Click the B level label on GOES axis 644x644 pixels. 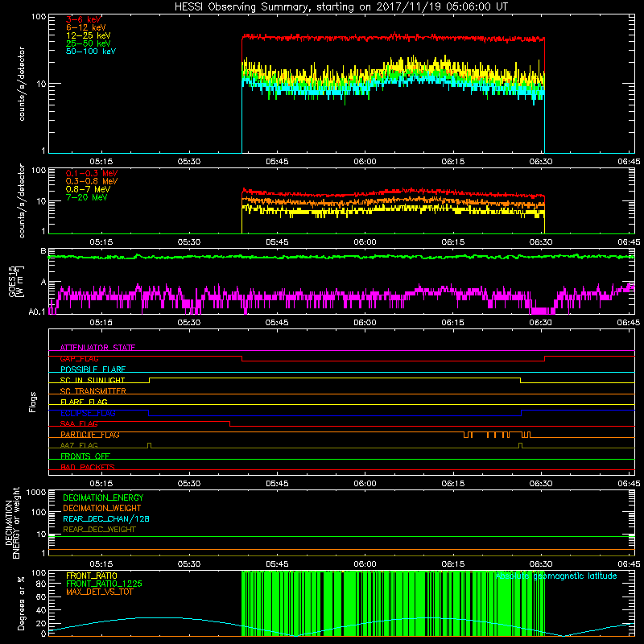point(43,251)
